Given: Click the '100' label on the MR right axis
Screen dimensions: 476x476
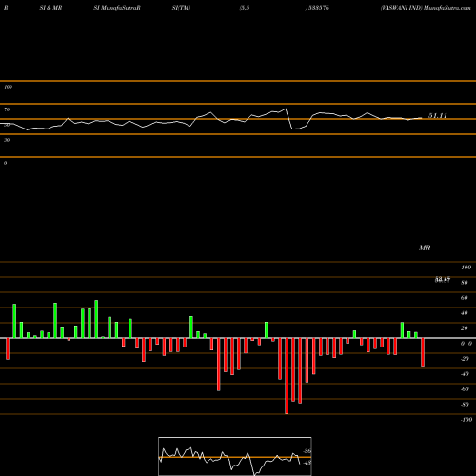Looking at the screenshot, I should coord(466,268).
